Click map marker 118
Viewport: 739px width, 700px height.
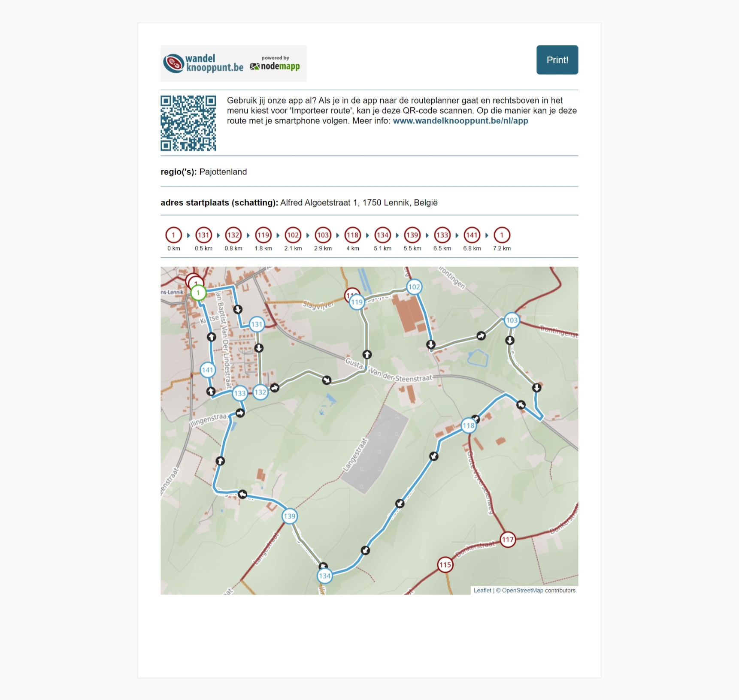[x=469, y=425]
